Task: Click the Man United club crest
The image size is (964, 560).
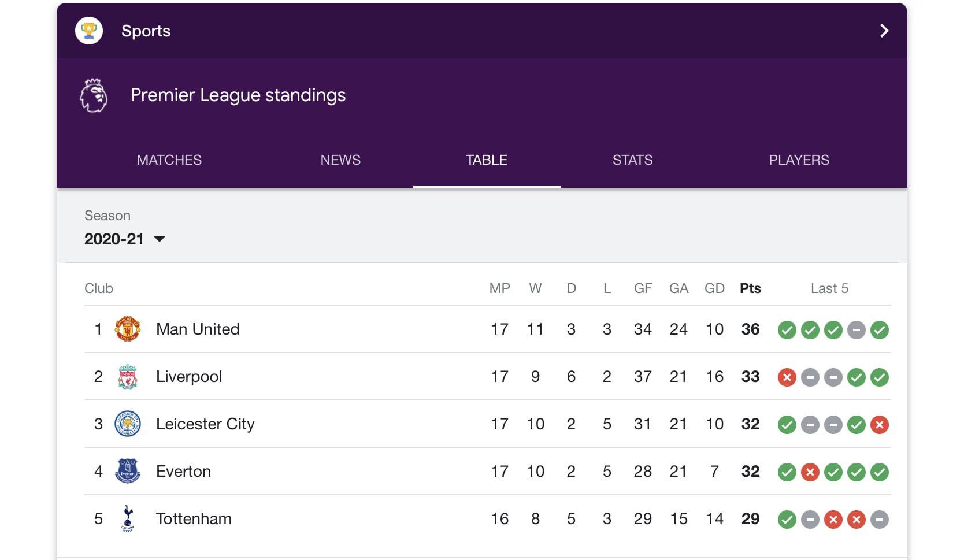Action: 128,329
